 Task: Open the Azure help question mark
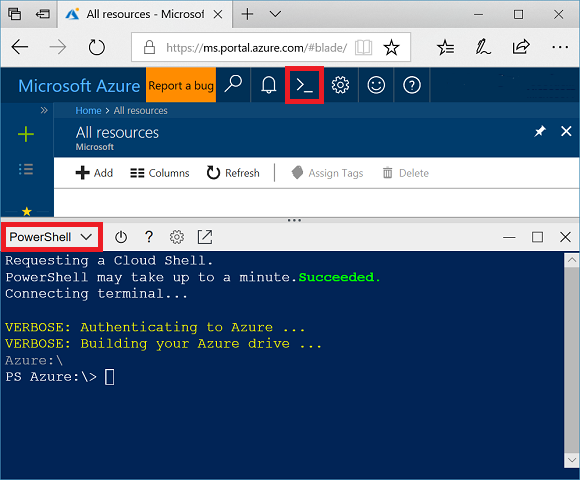[x=412, y=85]
